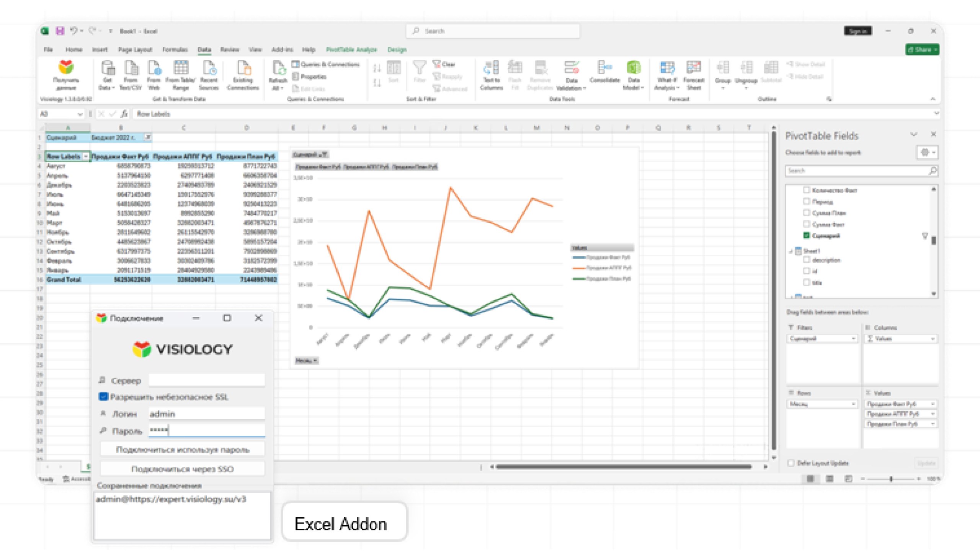Click the Clear filter button
The width and height of the screenshot is (980, 551).
coord(444,64)
